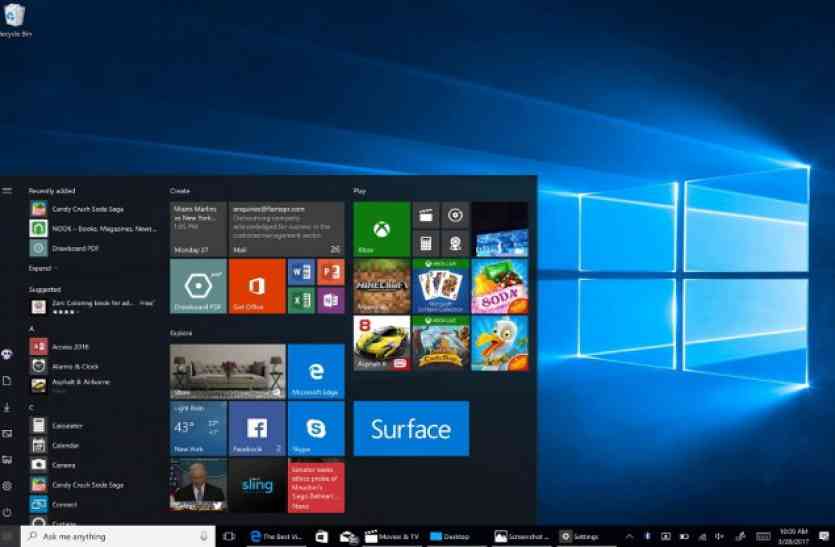Image resolution: width=835 pixels, height=547 pixels.
Task: Click the Power button in Start menu
Action: click(x=7, y=512)
